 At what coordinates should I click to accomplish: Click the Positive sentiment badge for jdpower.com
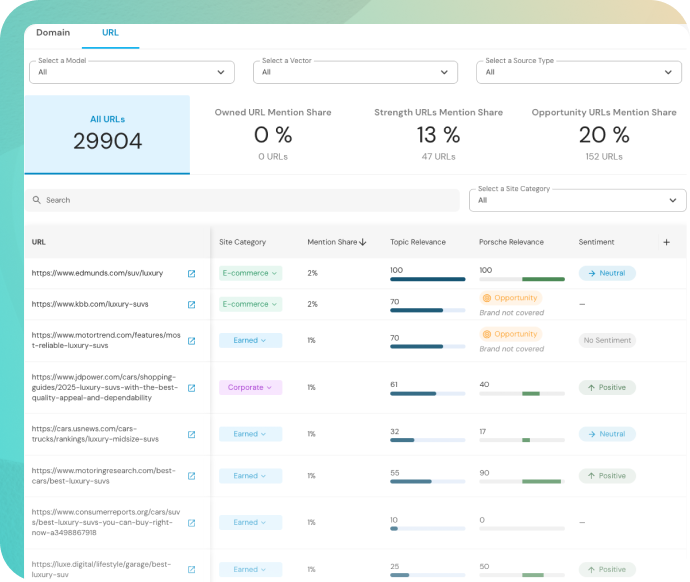pos(607,388)
